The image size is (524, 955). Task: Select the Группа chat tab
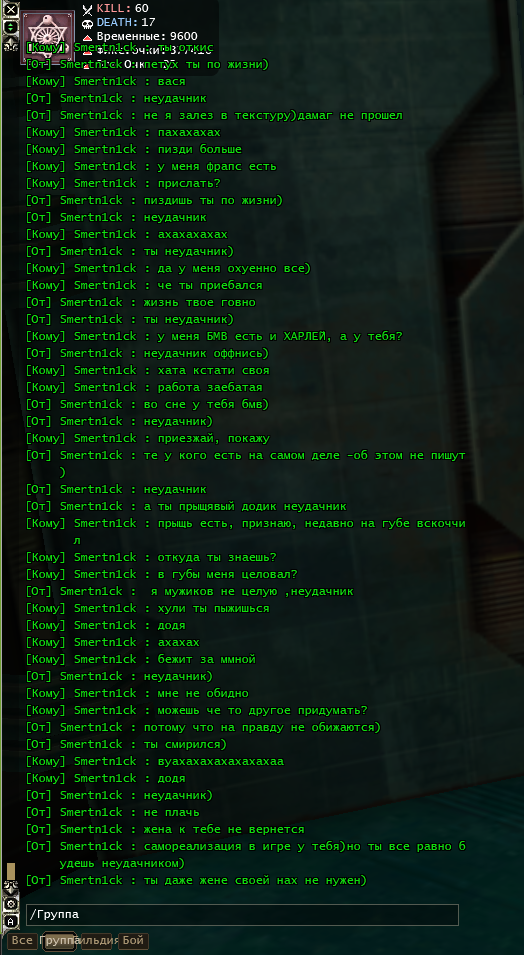click(60, 941)
